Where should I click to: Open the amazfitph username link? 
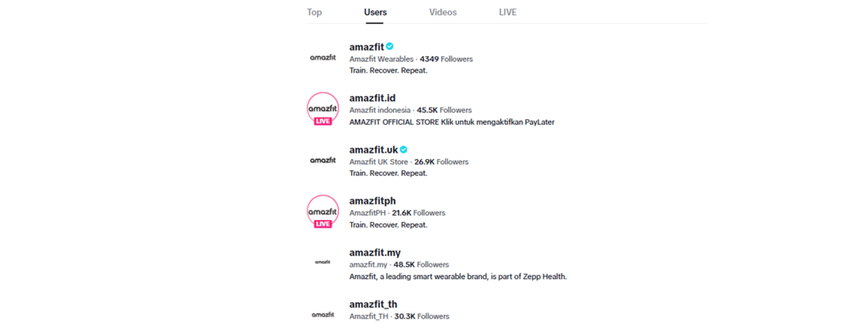(x=372, y=201)
